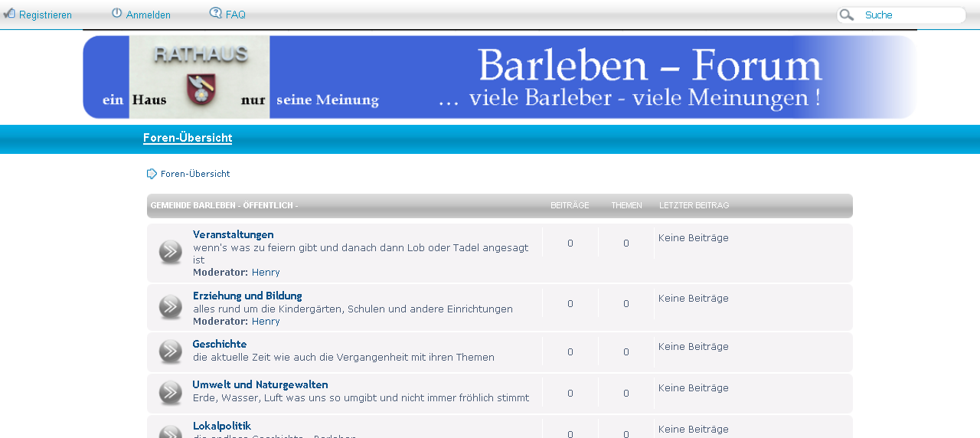Click the Anmelden power icon
Screen dimensions: 980x438
pyautogui.click(x=116, y=14)
